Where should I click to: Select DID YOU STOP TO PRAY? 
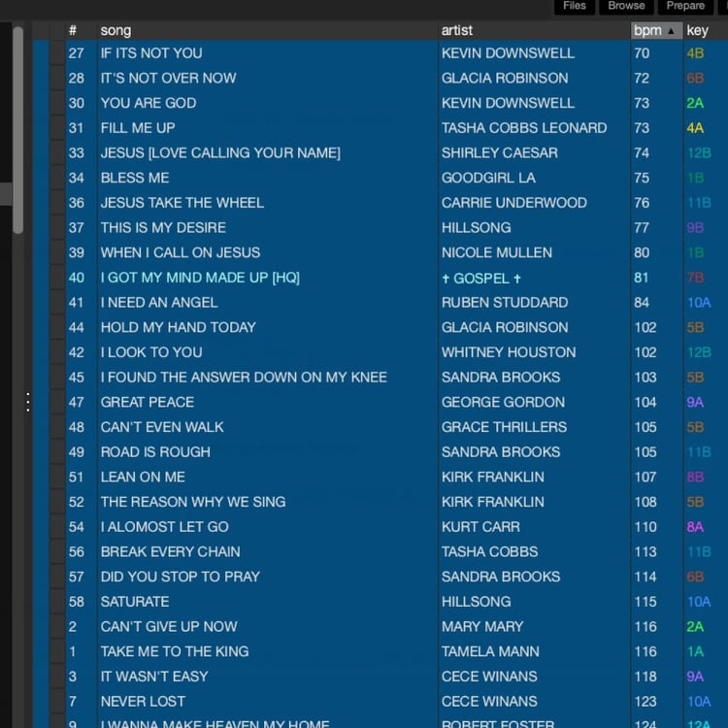click(x=181, y=577)
